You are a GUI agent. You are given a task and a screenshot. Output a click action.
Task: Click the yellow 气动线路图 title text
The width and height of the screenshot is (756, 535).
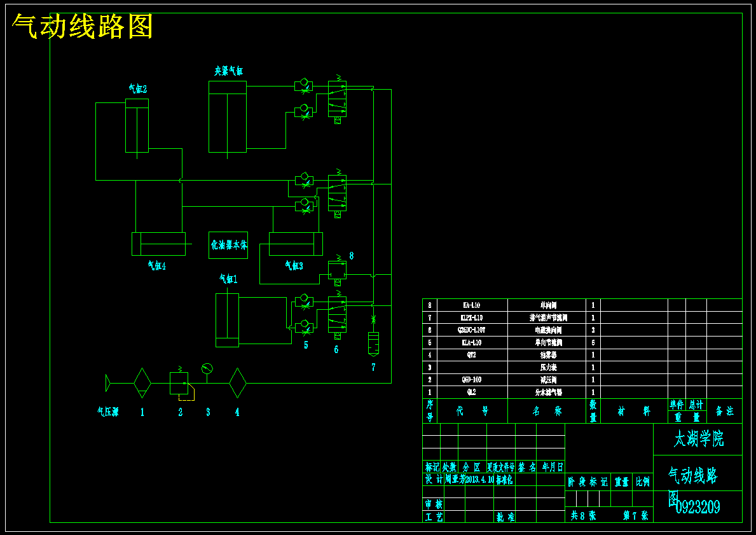[83, 26]
